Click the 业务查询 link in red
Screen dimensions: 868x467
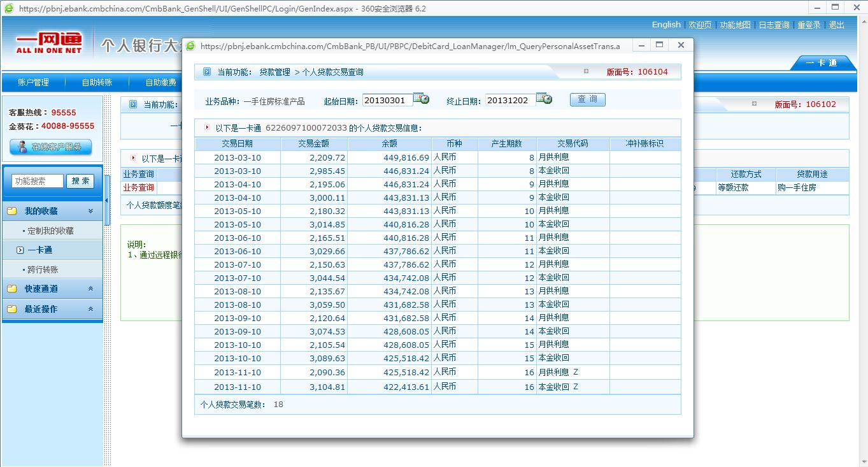[x=138, y=187]
